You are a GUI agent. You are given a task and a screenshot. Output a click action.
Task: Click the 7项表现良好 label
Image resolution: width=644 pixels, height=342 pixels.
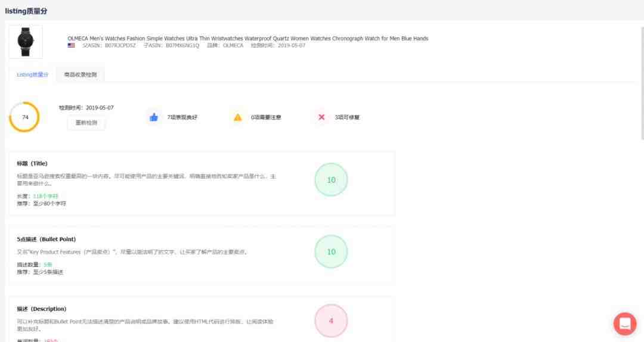182,117
